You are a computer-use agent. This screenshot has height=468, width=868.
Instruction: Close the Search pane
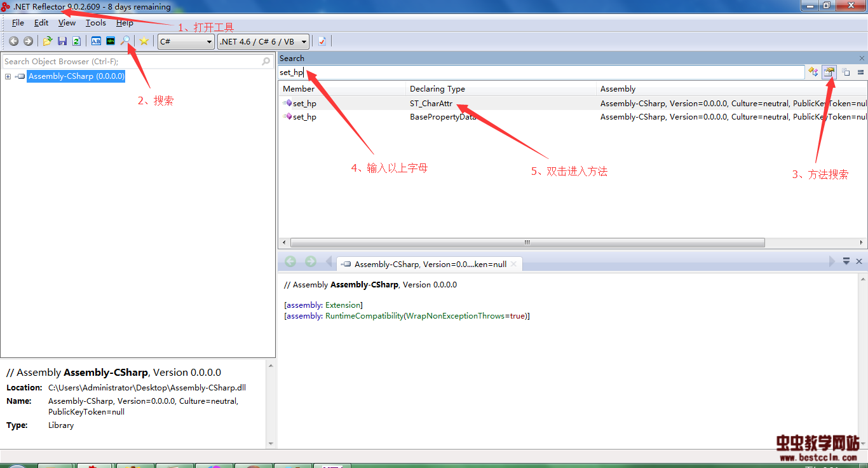point(862,58)
